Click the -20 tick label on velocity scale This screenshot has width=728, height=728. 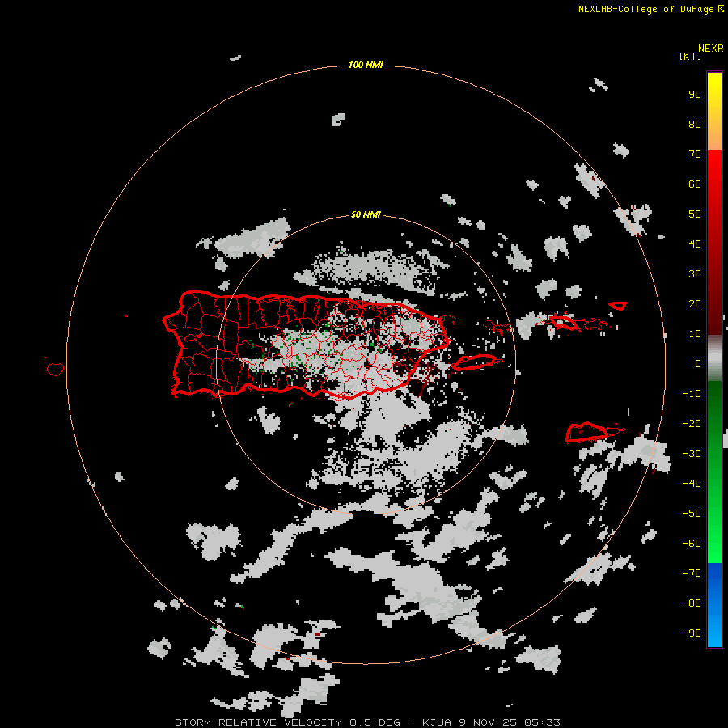(692, 423)
